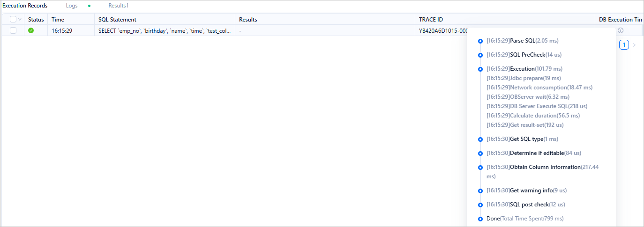Tick the select-all checkbox in table header
The height and width of the screenshot is (227, 644).
coord(13,20)
